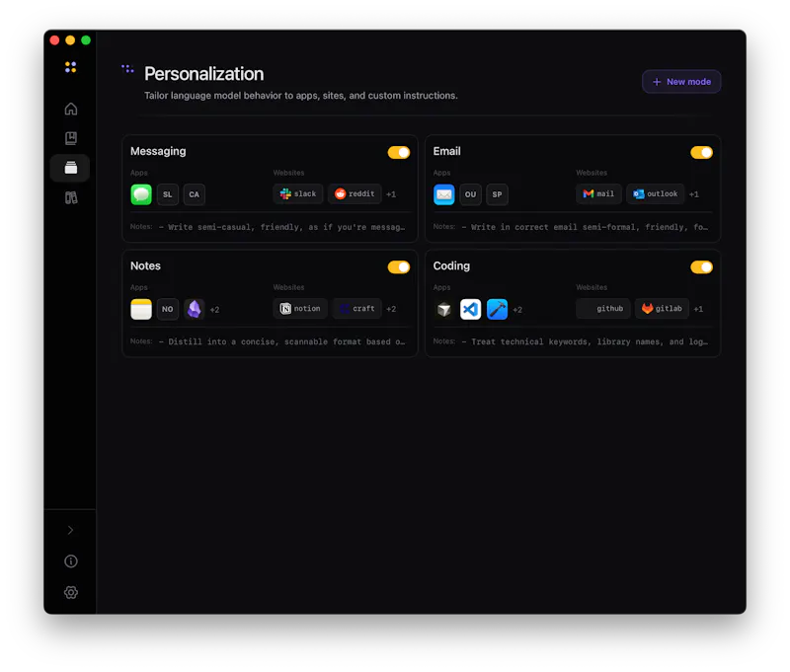790x672 pixels.
Task: Click the slack website chip
Action: (x=298, y=193)
